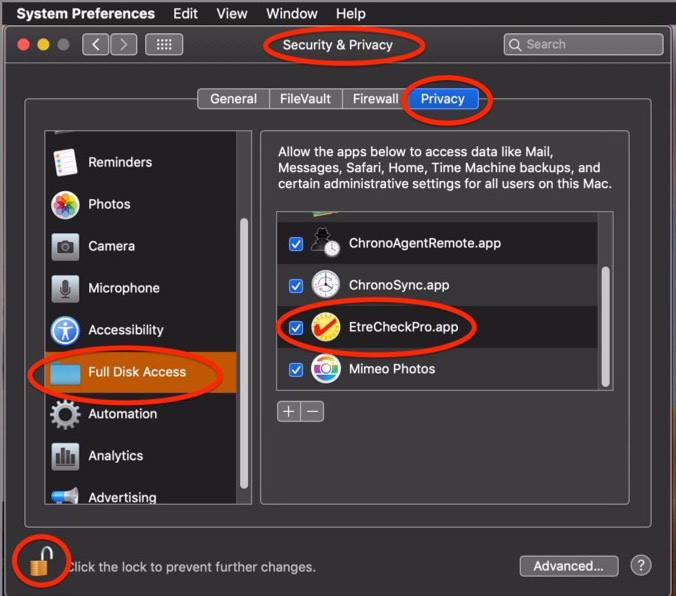Click the ChronoAgentRemote.app icon
The height and width of the screenshot is (596, 676).
coord(325,243)
